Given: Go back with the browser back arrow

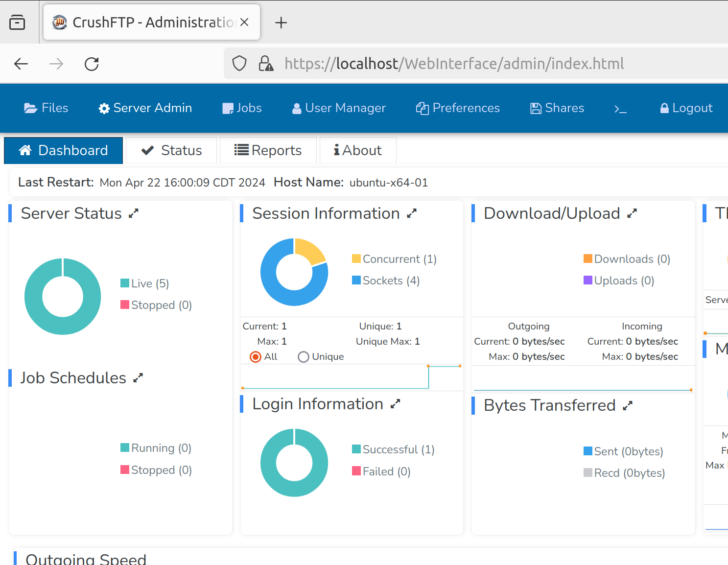Looking at the screenshot, I should click(x=21, y=64).
